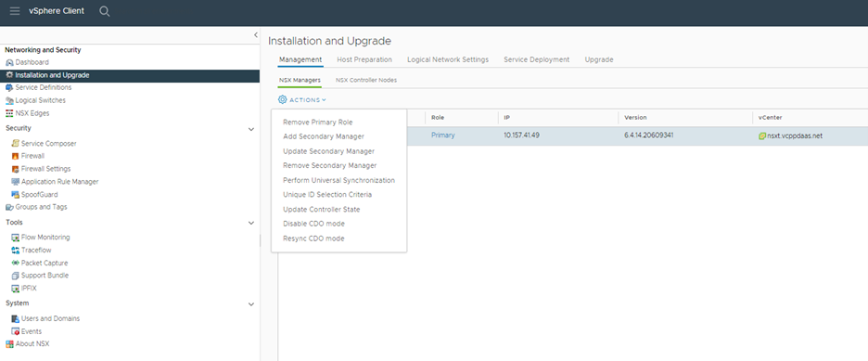Image resolution: width=868 pixels, height=361 pixels.
Task: Click the Packet Capture icon
Action: (16, 263)
